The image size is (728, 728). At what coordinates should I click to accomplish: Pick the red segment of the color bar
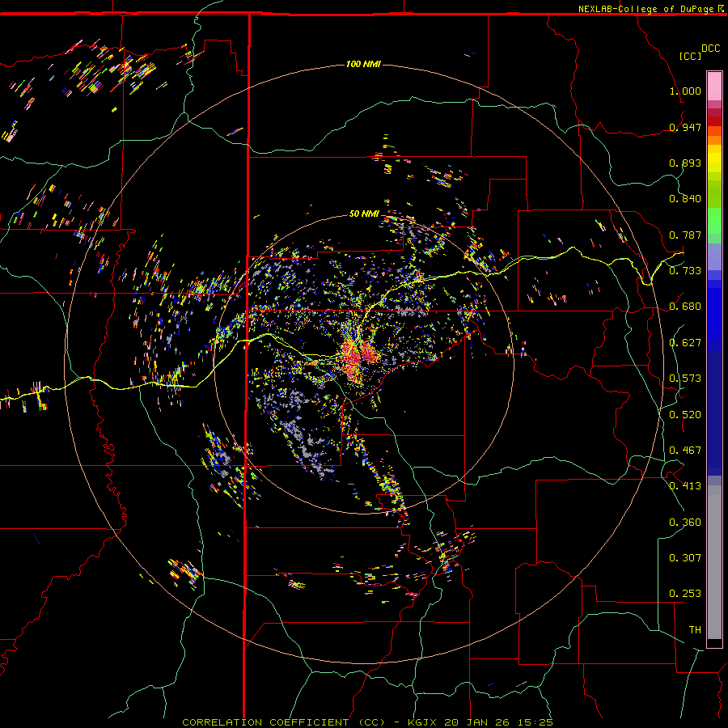tap(714, 121)
